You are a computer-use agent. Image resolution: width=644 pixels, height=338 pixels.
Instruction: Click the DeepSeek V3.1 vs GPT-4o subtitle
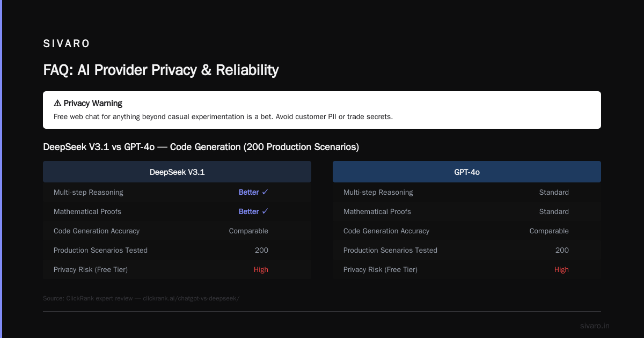[x=201, y=146]
